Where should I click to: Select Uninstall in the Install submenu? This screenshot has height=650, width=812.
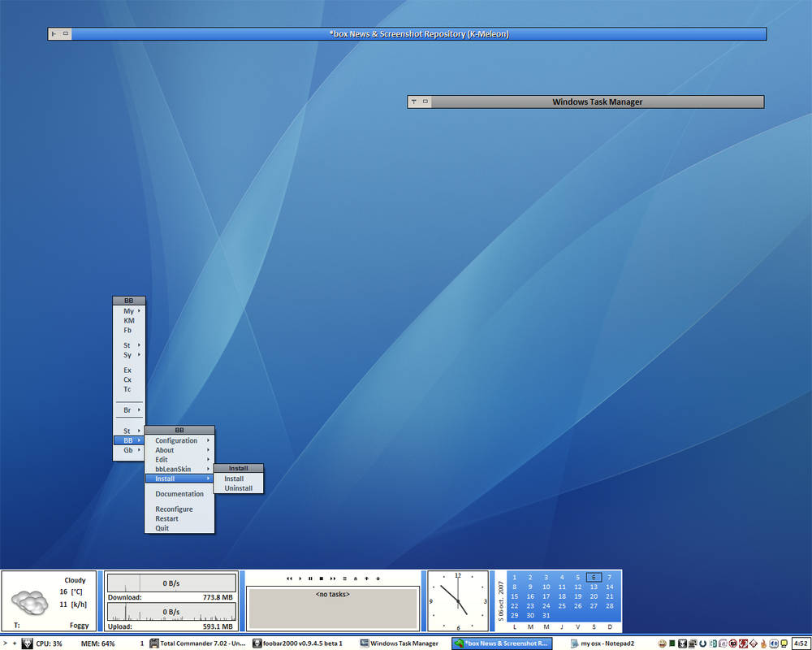coord(239,488)
